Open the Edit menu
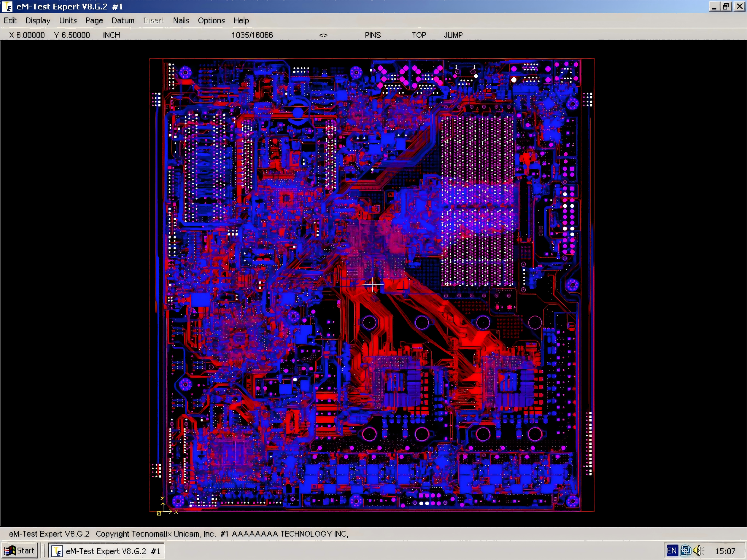Screen dimensions: 747x560 10,20
